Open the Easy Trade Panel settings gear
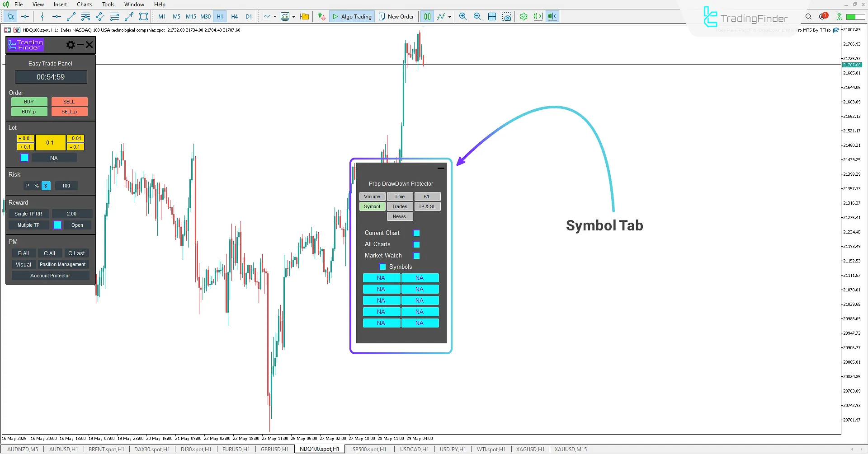This screenshot has height=454, width=868. click(x=71, y=45)
